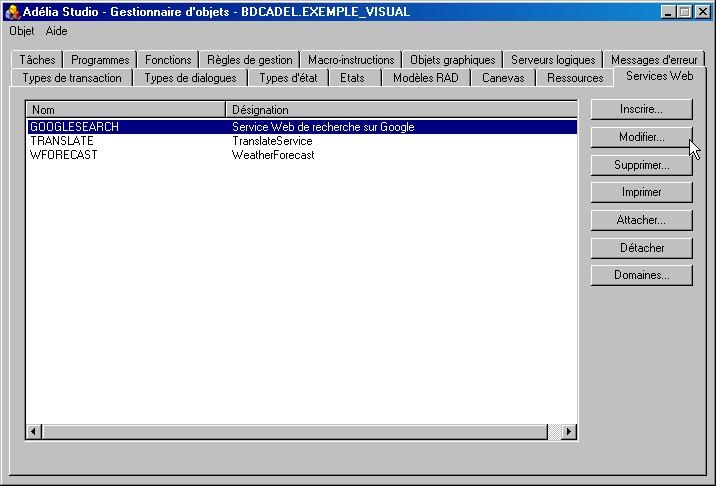Screen dimensions: 716x486
Task: Close the Gestionnaire d'objets window
Action: [x=702, y=12]
